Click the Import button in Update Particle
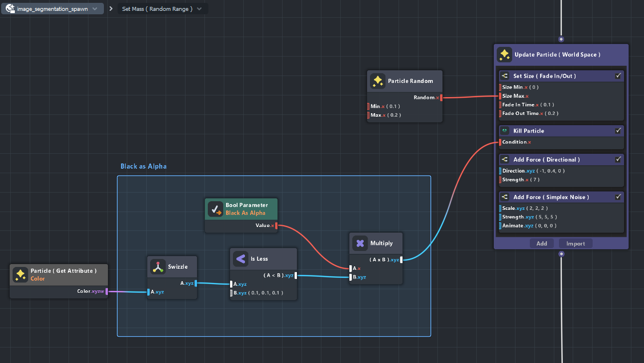This screenshot has height=363, width=644. 575,244
